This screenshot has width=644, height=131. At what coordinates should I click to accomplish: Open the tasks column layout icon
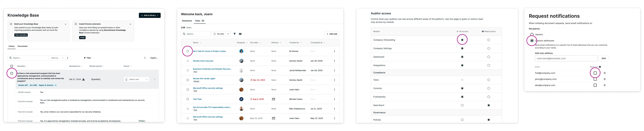(240, 34)
